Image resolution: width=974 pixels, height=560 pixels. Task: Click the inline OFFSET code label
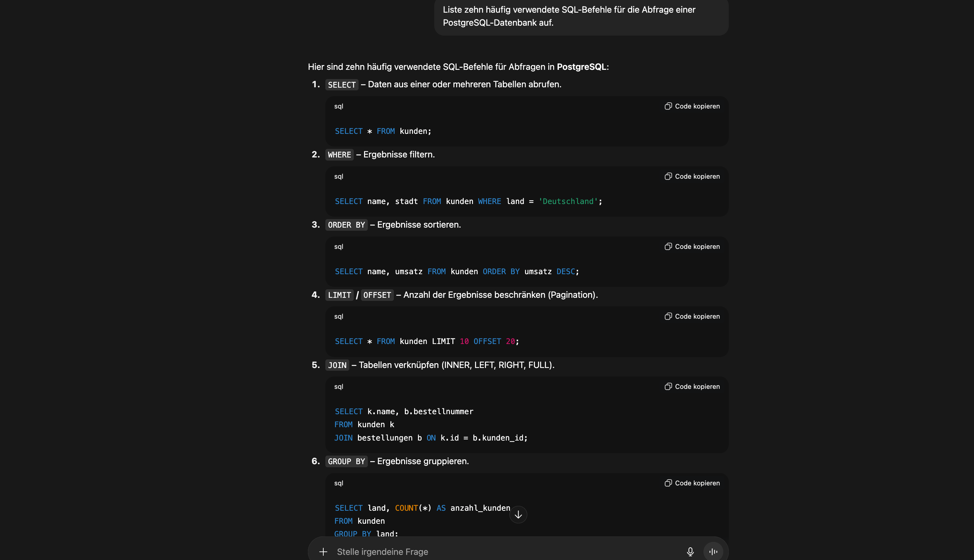(x=377, y=295)
